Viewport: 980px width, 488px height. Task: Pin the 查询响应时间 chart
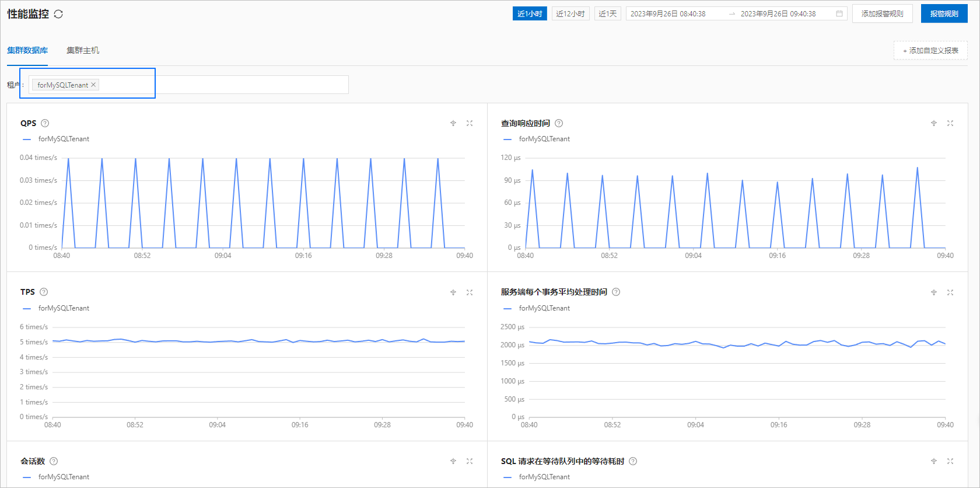[934, 123]
